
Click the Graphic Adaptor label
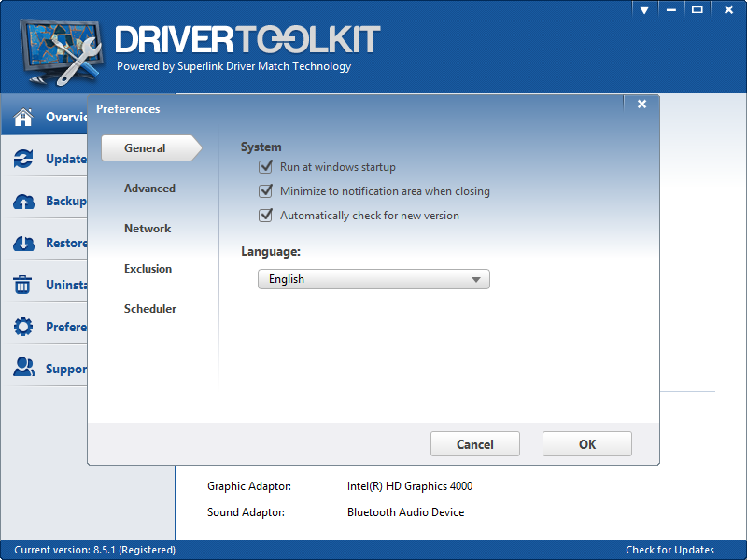[x=249, y=486]
